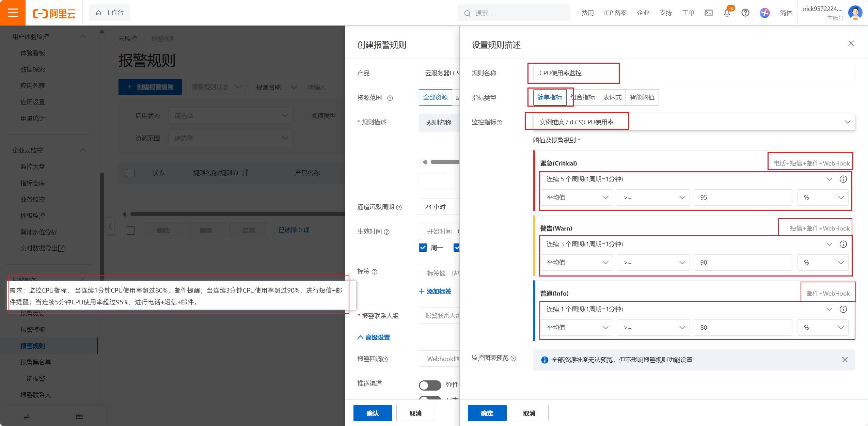Open Info level 平均值 statistic dropdown
Viewport: 868px width, 426px height.
(577, 328)
